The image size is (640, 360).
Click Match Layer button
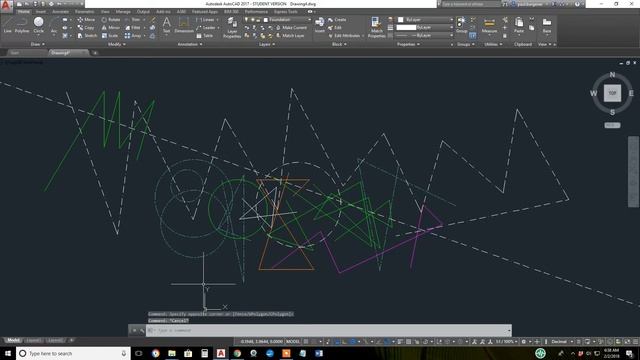point(290,36)
